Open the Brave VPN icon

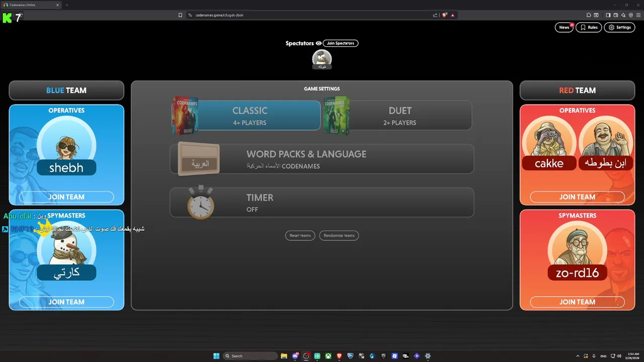point(631,15)
